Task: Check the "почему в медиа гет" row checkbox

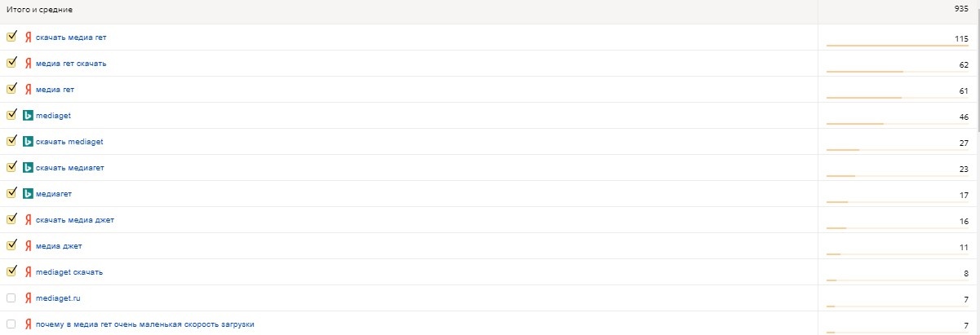Action: (x=11, y=324)
